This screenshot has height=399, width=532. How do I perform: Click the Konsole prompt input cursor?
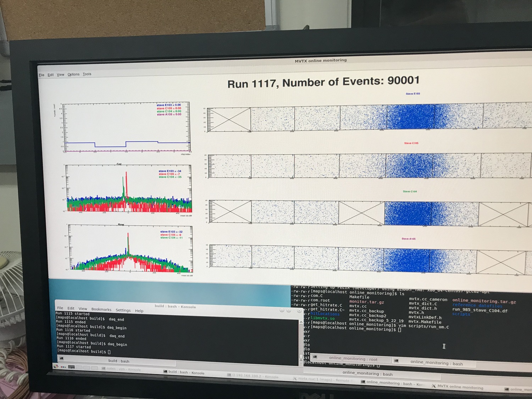pyautogui.click(x=109, y=352)
